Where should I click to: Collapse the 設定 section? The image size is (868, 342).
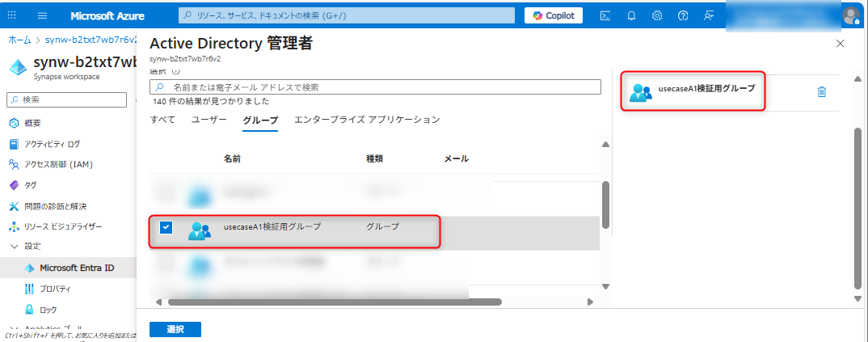pos(15,247)
